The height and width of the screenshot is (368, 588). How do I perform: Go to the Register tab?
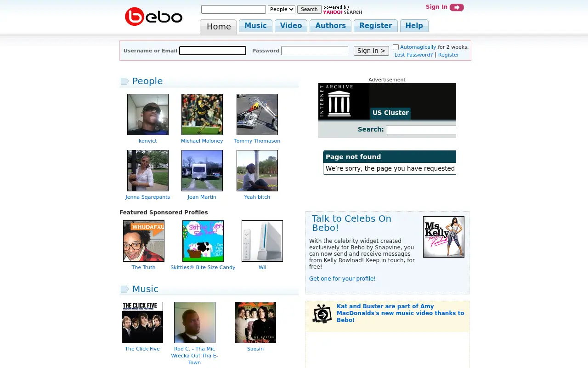click(376, 26)
